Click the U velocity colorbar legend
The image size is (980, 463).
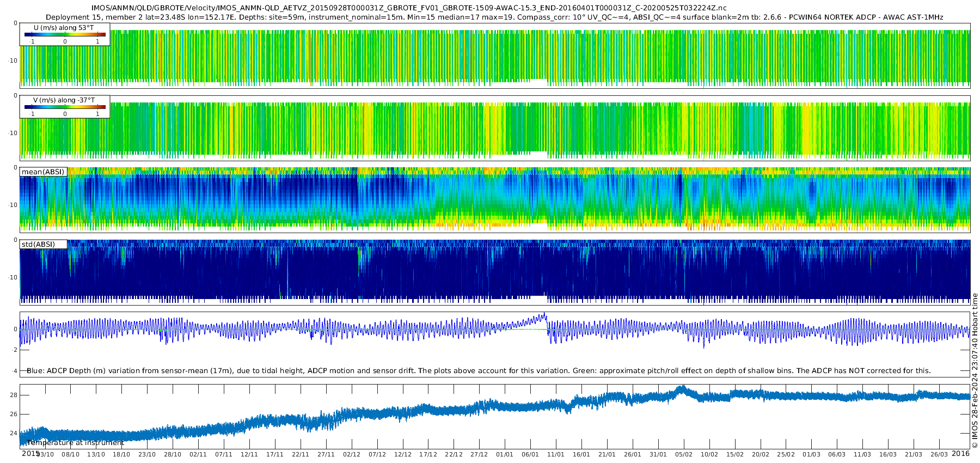click(65, 34)
